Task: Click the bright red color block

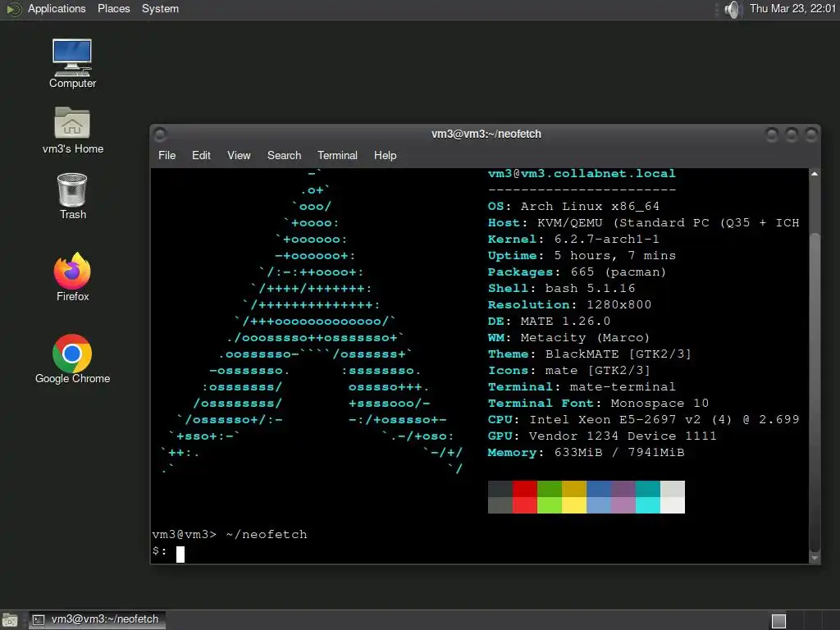Action: coord(525,505)
